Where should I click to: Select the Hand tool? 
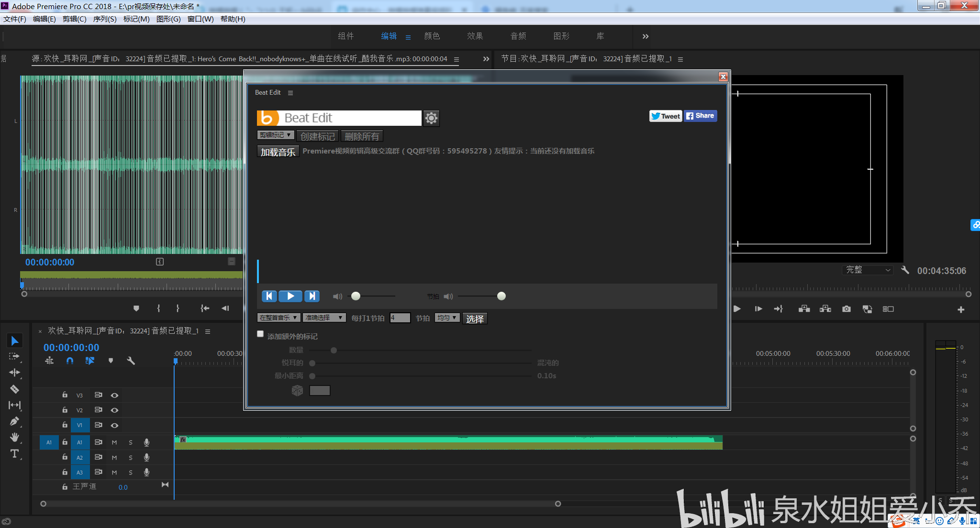tap(14, 437)
